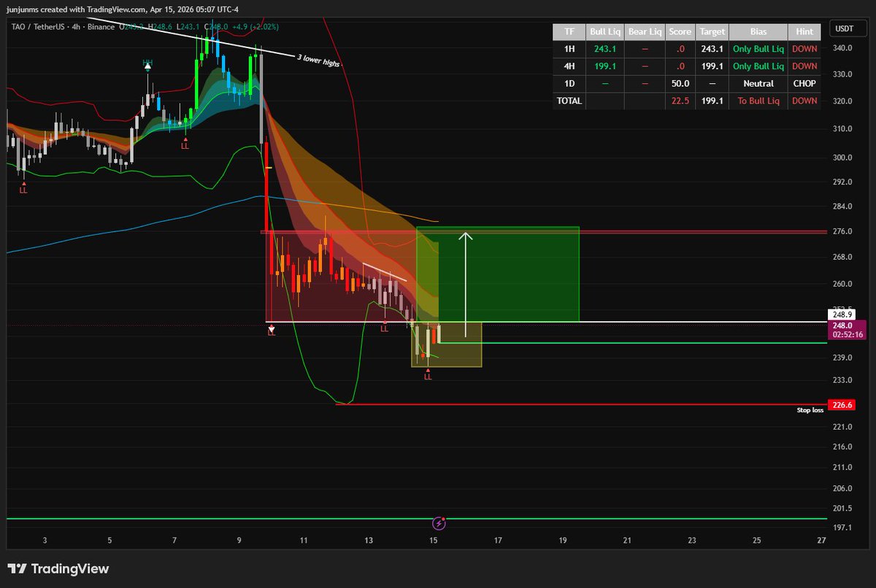The height and width of the screenshot is (588, 876).
Task: Select the Score column header in table
Action: click(680, 32)
